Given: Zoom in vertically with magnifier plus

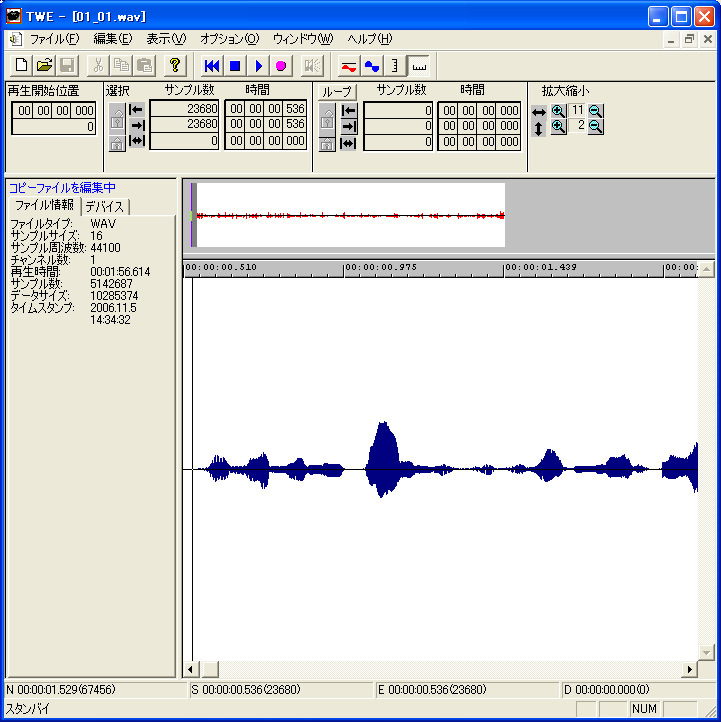Looking at the screenshot, I should click(558, 127).
